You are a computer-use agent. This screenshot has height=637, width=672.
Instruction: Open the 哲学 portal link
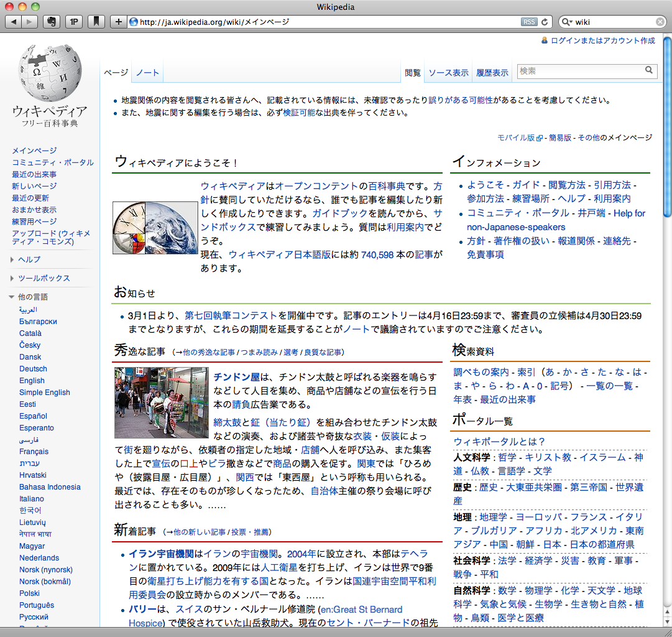pos(507,458)
